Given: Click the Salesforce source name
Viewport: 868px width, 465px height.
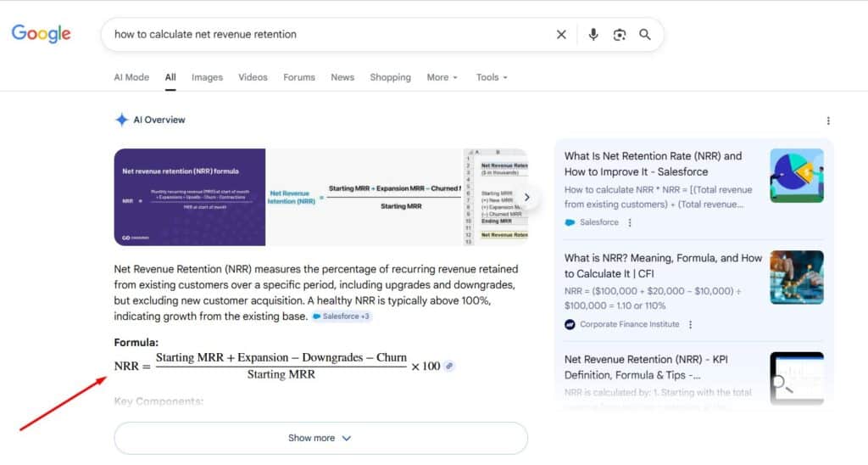Looking at the screenshot, I should click(x=599, y=222).
